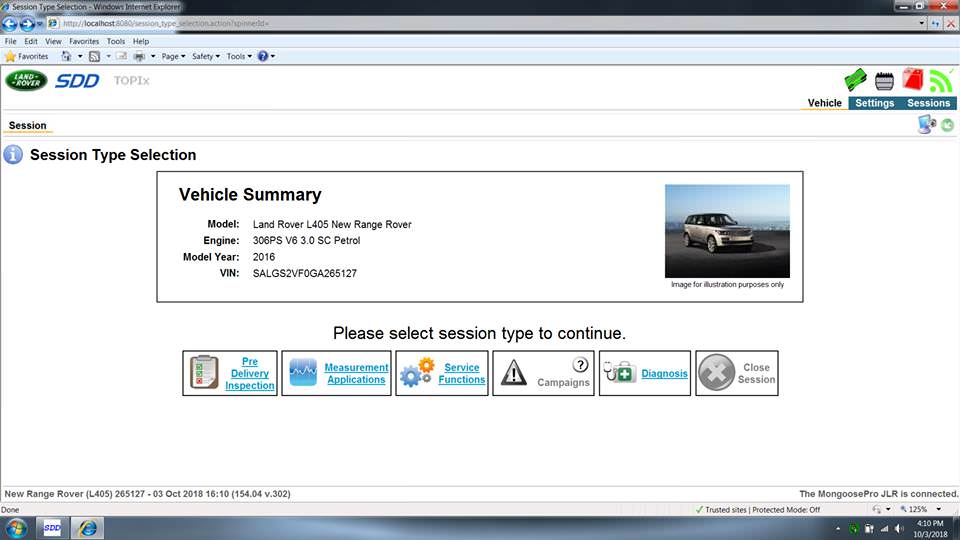Screen dimensions: 960x540
Task: Go back with the browser Back arrow
Action: [9, 24]
